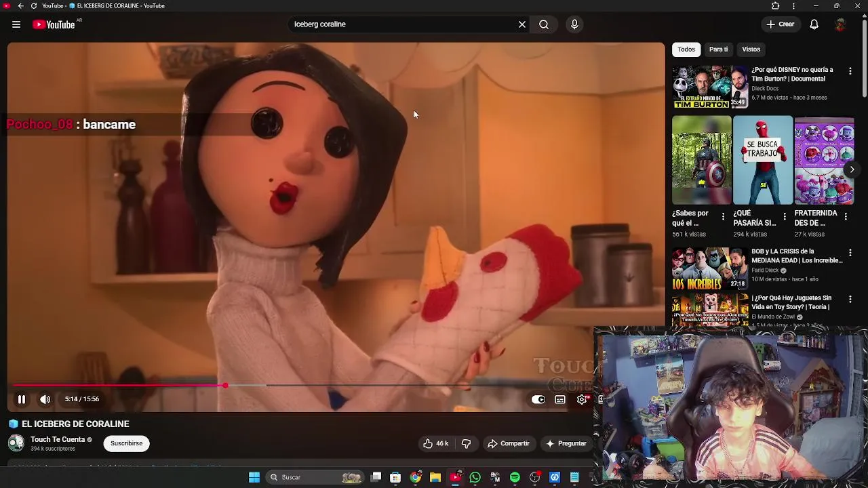
Task: Open the Crear upload menu
Action: point(781,24)
